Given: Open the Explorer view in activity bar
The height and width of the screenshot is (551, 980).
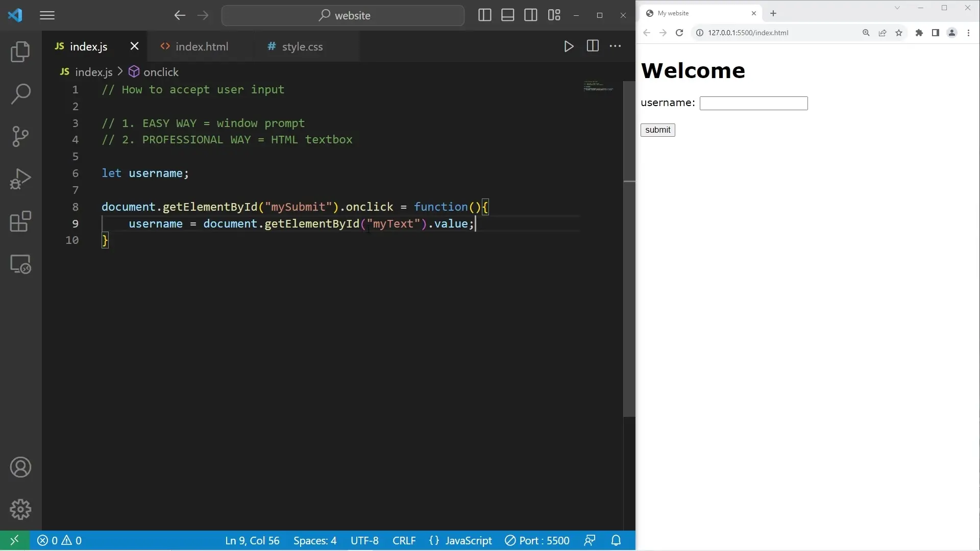Looking at the screenshot, I should point(20,52).
